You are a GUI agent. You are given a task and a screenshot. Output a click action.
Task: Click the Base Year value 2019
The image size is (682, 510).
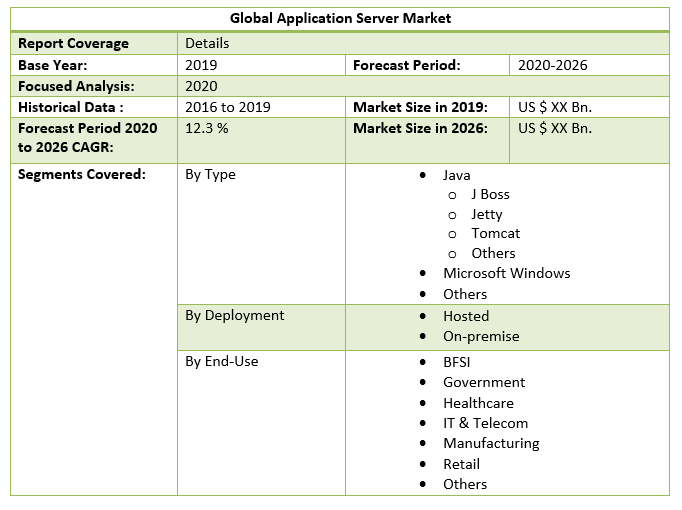point(202,65)
